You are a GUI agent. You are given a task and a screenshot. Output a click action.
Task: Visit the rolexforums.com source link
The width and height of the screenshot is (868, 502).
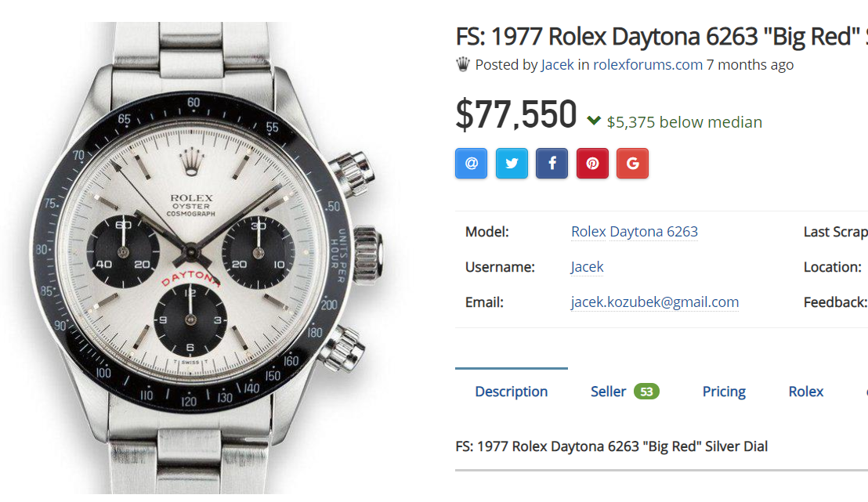click(647, 65)
